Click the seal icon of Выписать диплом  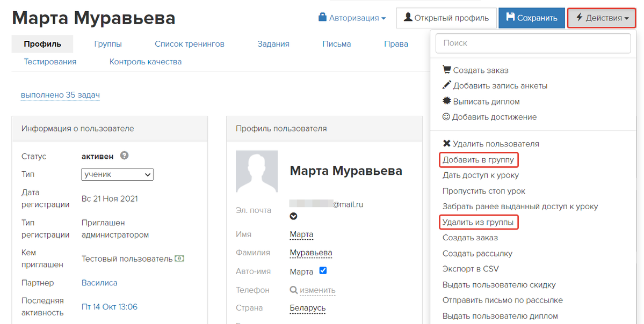(x=446, y=101)
